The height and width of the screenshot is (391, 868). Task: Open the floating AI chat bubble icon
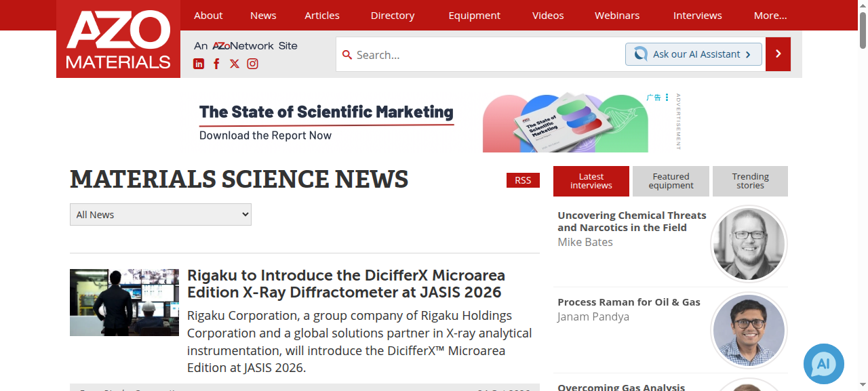[x=823, y=364]
